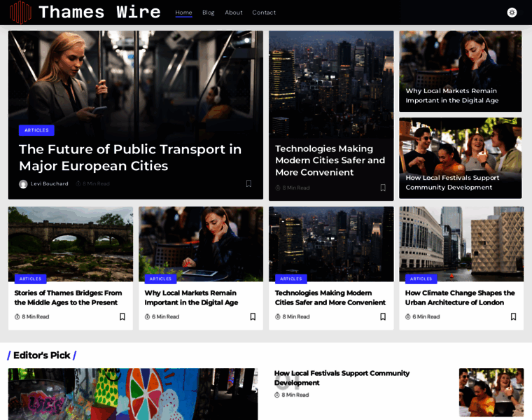
Task: Go to the About page
Action: click(234, 13)
